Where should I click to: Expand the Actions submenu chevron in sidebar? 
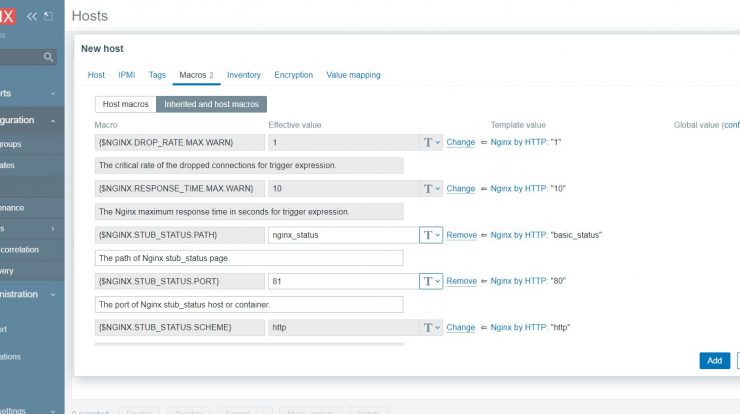(x=53, y=228)
